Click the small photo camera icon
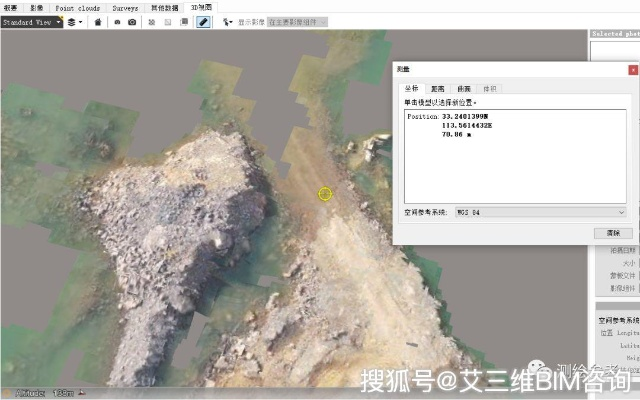 click(x=117, y=22)
